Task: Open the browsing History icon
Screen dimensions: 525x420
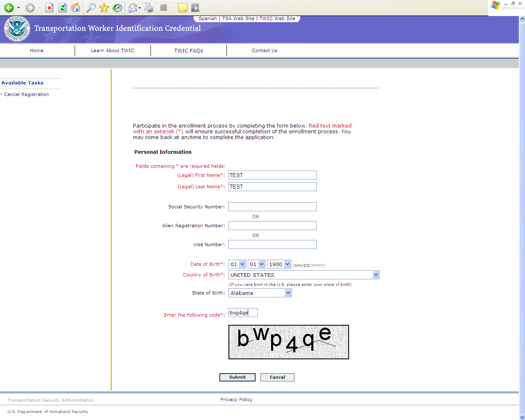Action: (x=117, y=8)
